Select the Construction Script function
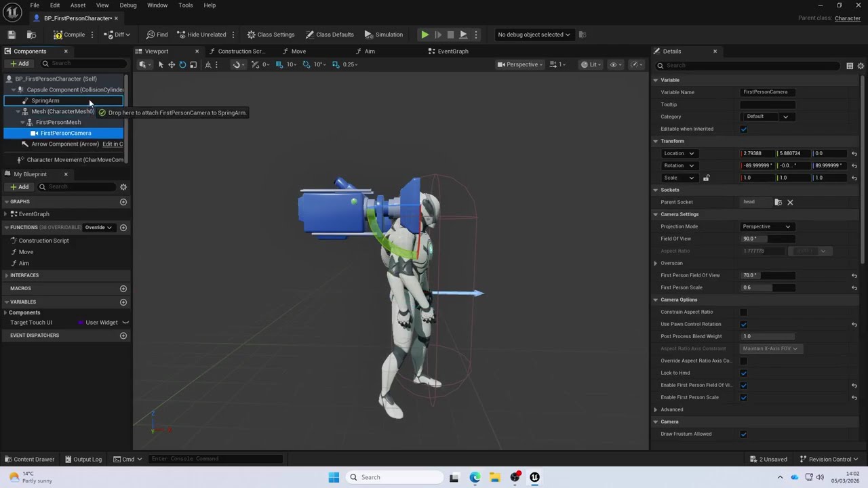Viewport: 868px width, 488px height. click(x=43, y=241)
